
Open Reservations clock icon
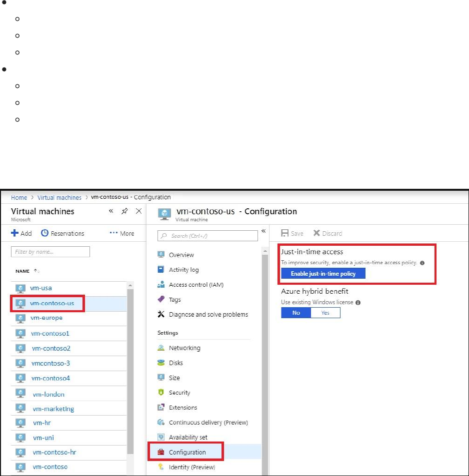pos(44,233)
